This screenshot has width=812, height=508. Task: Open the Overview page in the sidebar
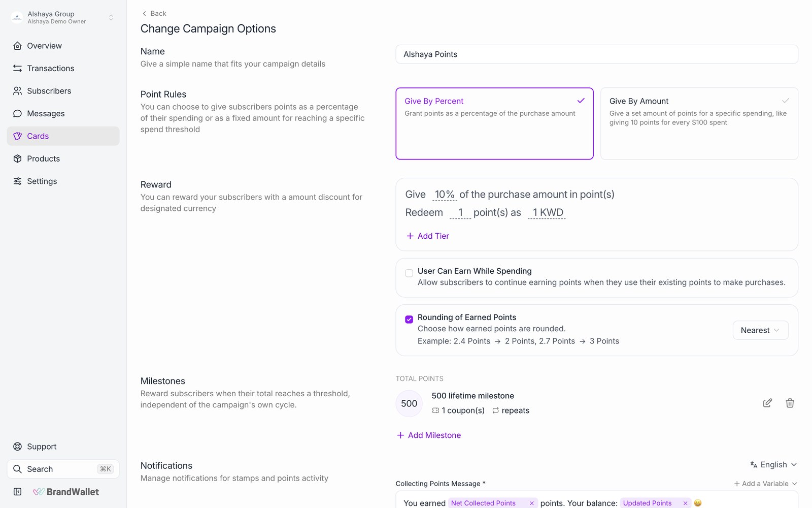(63, 46)
